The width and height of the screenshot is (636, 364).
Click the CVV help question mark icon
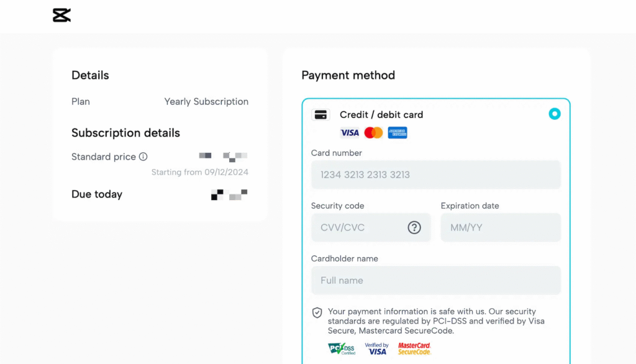click(x=414, y=227)
